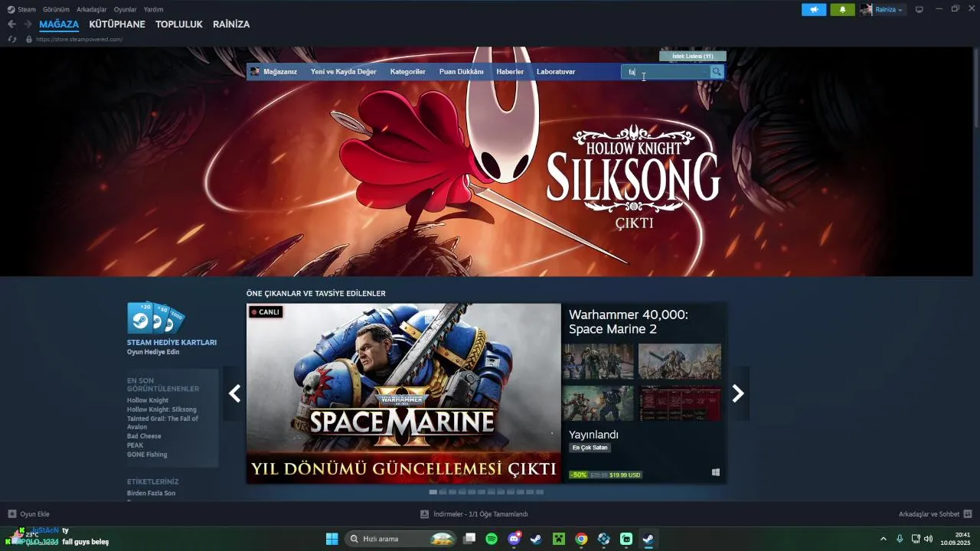Open the İndirmeler downloads status
Viewport: 980px width, 551px height.
(474, 514)
